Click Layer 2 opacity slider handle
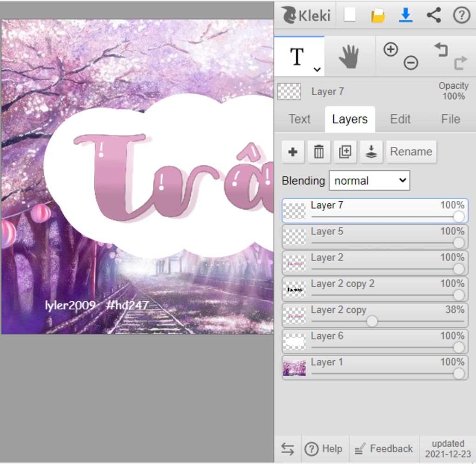 click(x=458, y=269)
